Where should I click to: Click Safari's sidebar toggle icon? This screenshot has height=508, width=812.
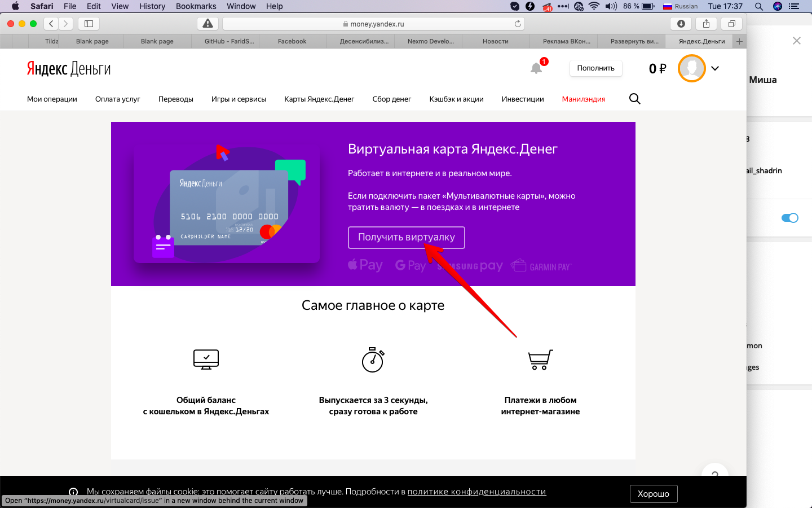point(89,24)
